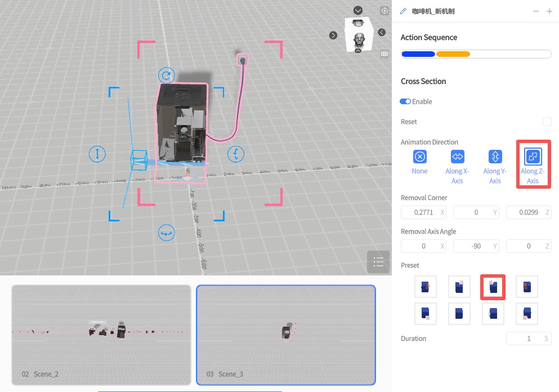This screenshot has width=559, height=392.
Task: Click the list icon in viewport corner
Action: [x=378, y=262]
